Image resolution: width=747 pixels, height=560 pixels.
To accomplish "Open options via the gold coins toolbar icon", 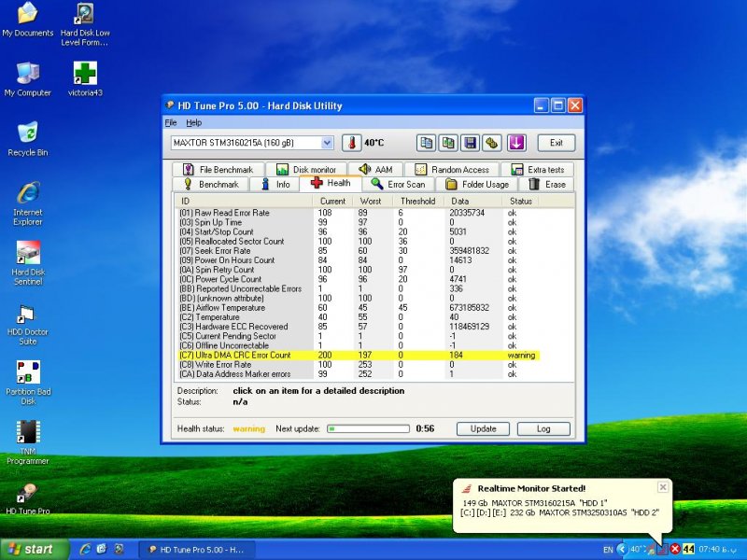I will 492,143.
